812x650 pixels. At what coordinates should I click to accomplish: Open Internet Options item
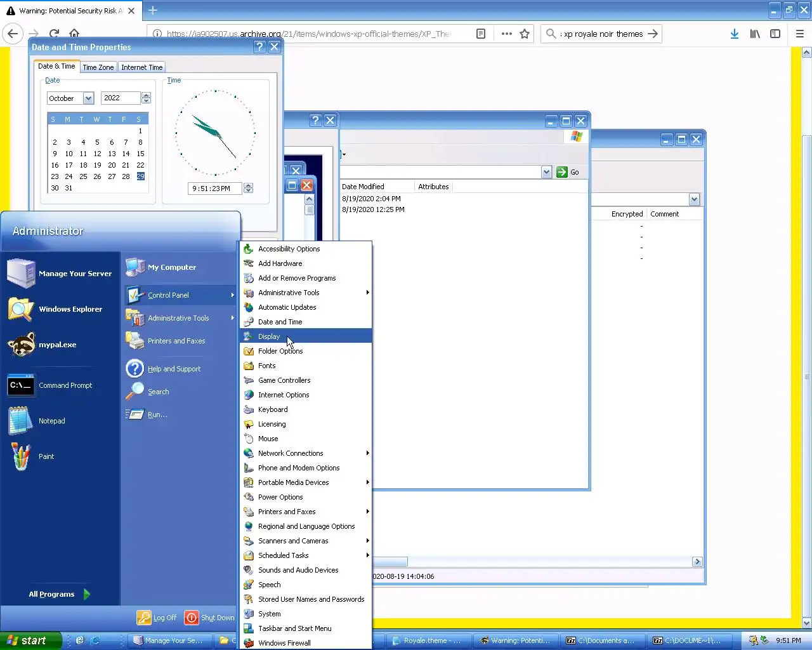(x=306, y=395)
